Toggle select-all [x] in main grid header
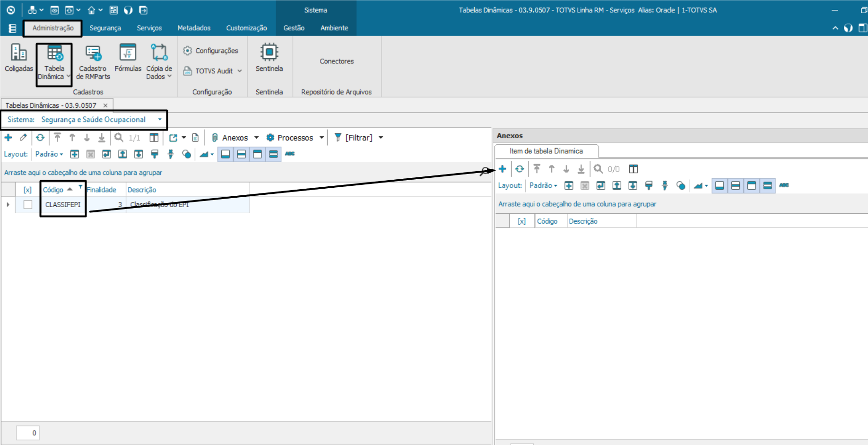This screenshot has height=445, width=868. (x=27, y=190)
